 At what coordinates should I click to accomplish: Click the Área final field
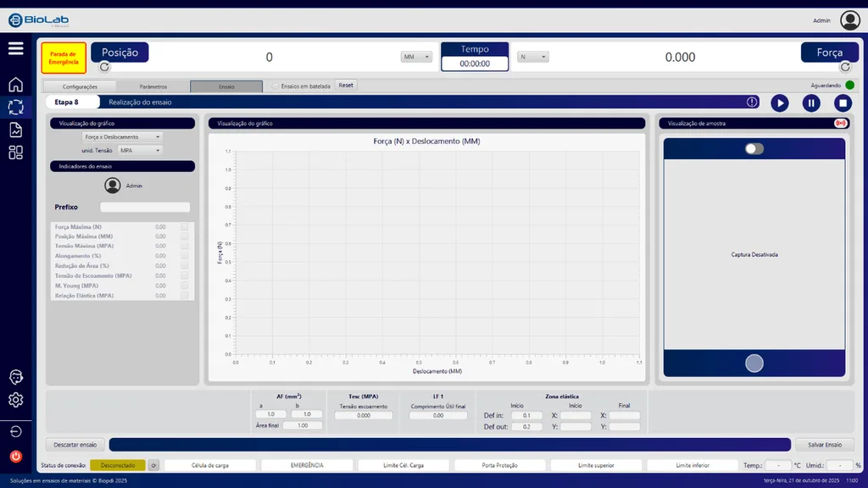[x=303, y=425]
